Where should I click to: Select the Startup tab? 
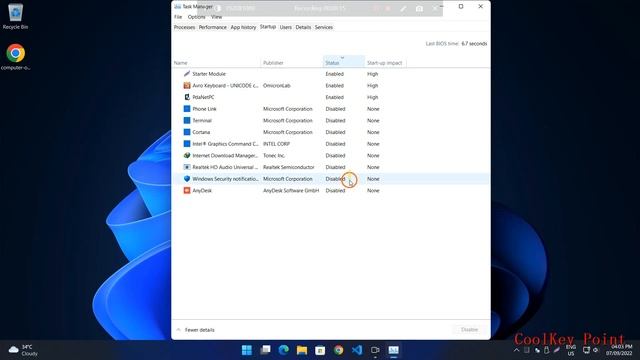pos(268,27)
